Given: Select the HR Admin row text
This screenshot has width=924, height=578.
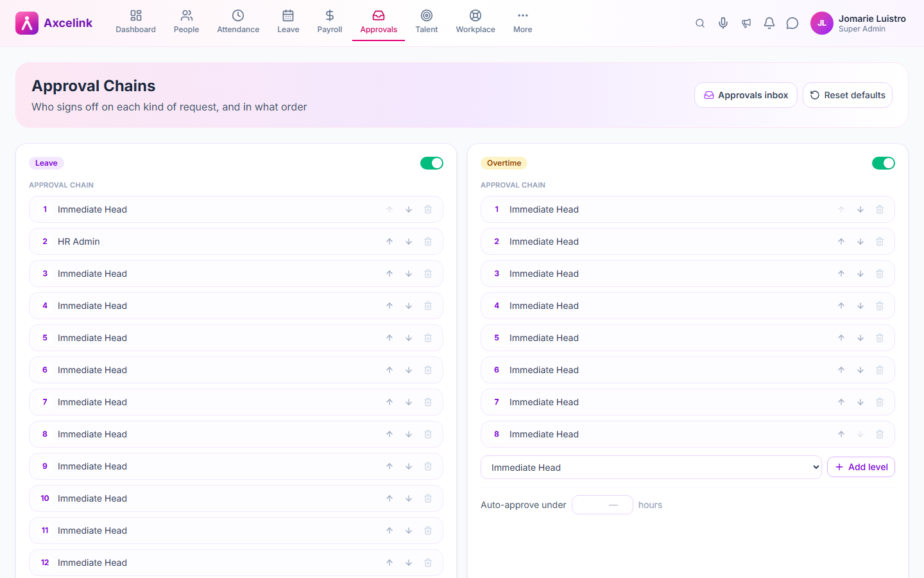Looking at the screenshot, I should coord(79,241).
